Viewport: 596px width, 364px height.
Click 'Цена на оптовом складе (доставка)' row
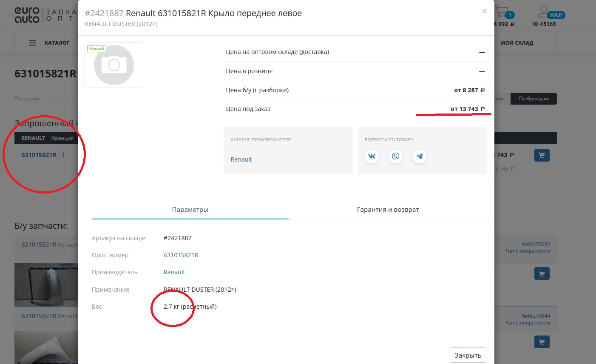[x=355, y=52]
